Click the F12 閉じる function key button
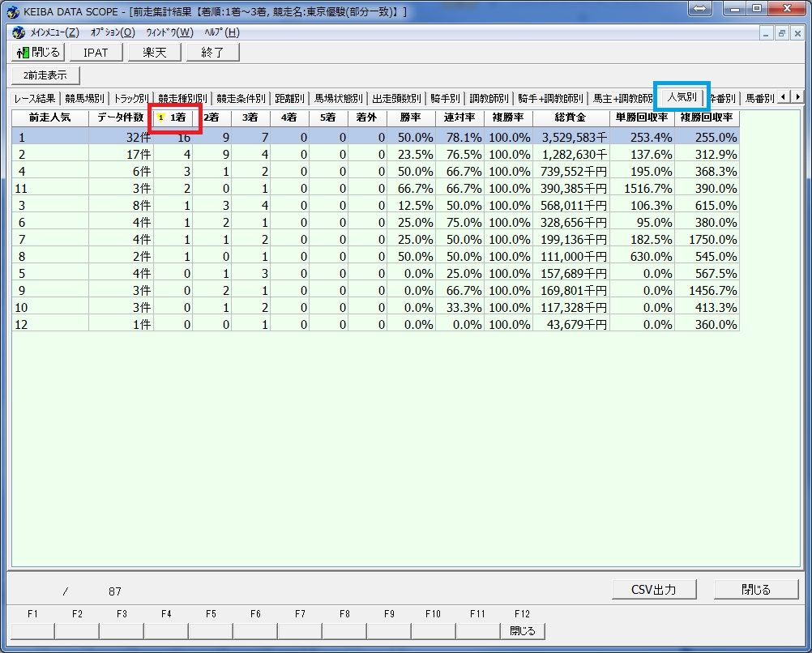 pyautogui.click(x=523, y=631)
